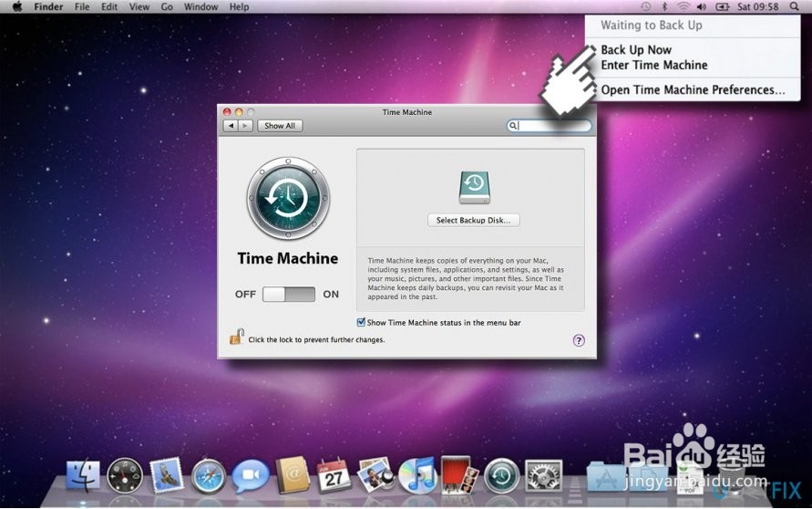Click the Time Machine menu bar icon
This screenshot has height=509, width=812.
click(x=646, y=6)
